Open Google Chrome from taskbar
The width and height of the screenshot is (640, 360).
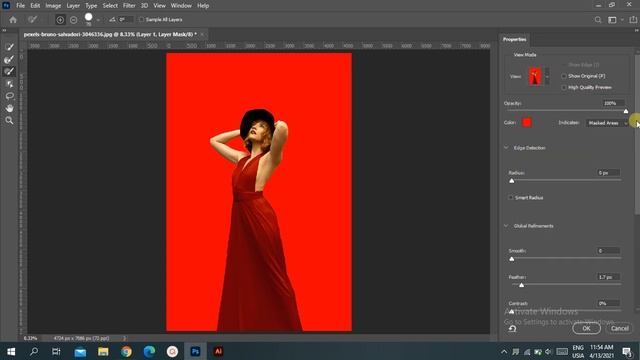pyautogui.click(x=127, y=351)
